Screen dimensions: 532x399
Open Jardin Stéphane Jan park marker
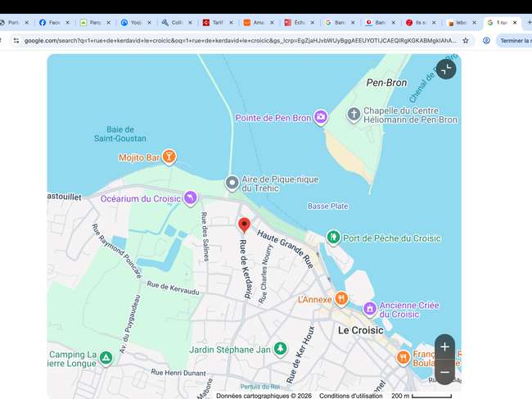(x=280, y=349)
